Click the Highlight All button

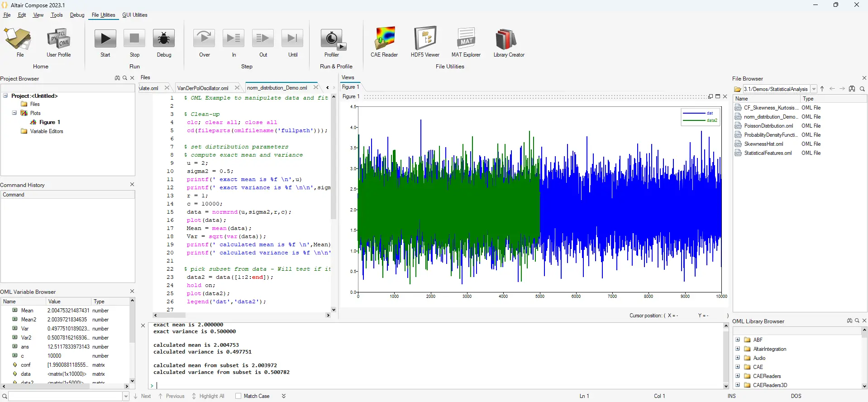coord(208,396)
